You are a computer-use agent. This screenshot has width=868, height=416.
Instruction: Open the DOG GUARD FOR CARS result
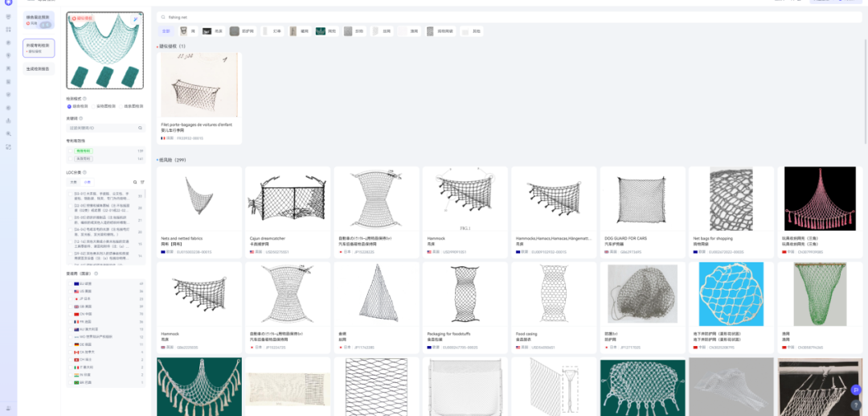pyautogui.click(x=643, y=212)
